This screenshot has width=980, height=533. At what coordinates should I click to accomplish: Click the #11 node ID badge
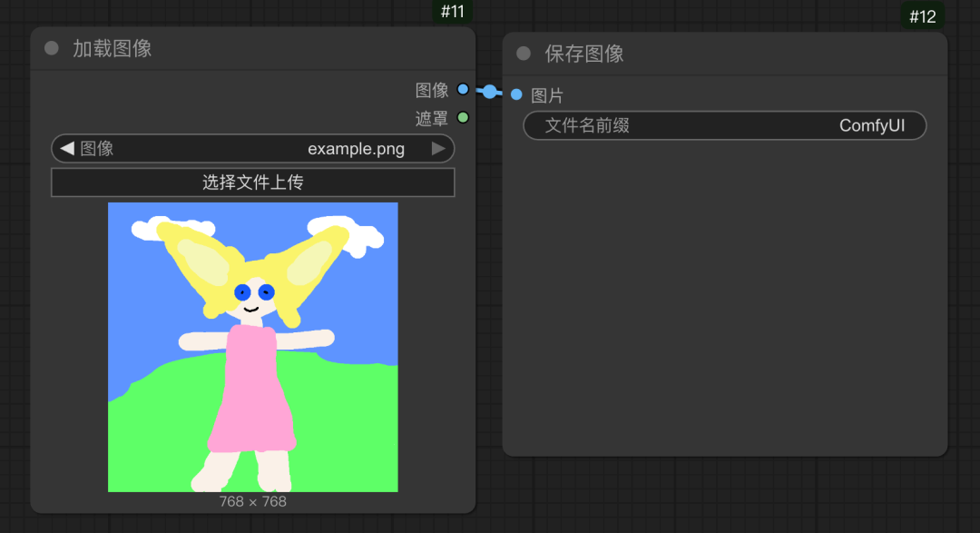[x=453, y=11]
